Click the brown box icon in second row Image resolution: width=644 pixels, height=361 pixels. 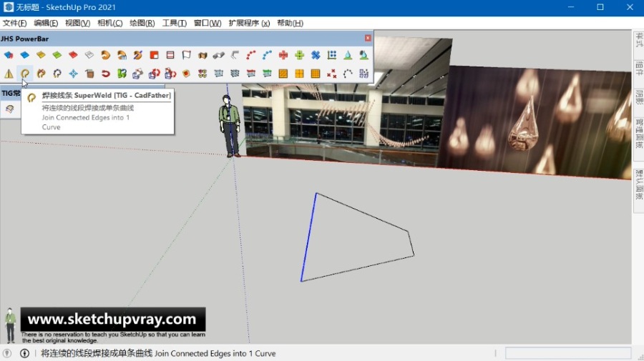tap(89, 74)
